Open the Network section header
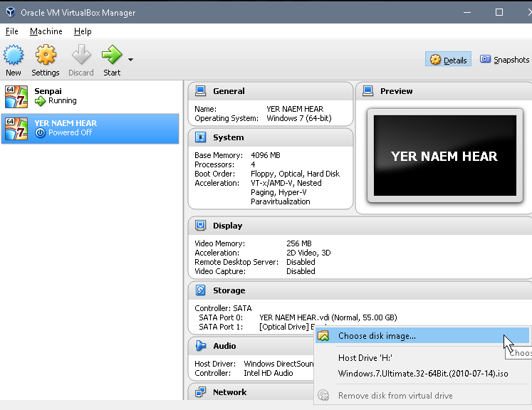The image size is (532, 410). (251, 392)
